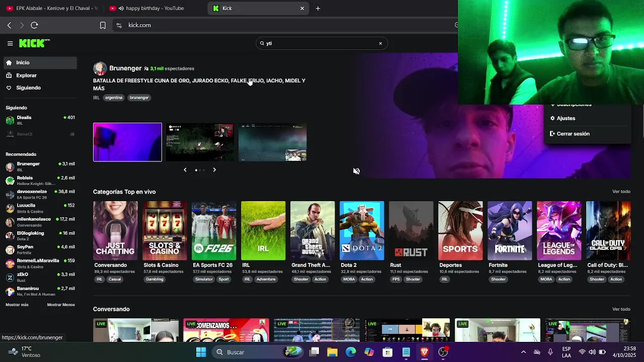Open Explorar in sidebar
This screenshot has height=362, width=644.
coord(40,75)
